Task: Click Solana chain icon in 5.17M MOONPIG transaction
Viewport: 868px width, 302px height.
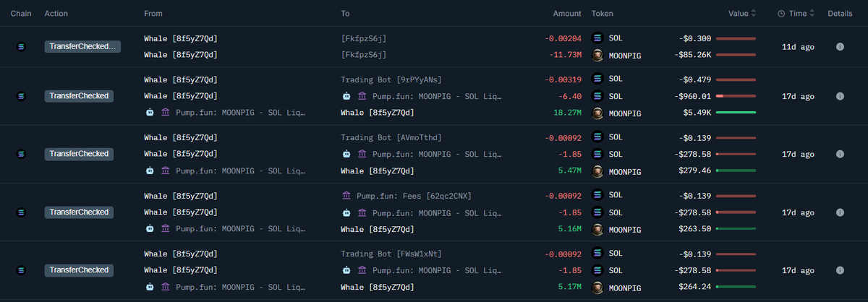Action: (x=20, y=269)
